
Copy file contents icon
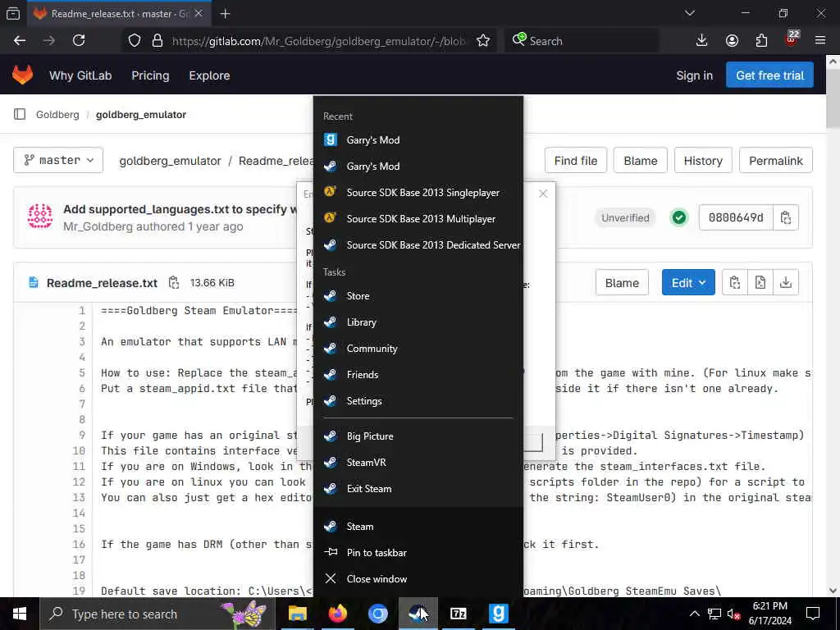(x=734, y=282)
